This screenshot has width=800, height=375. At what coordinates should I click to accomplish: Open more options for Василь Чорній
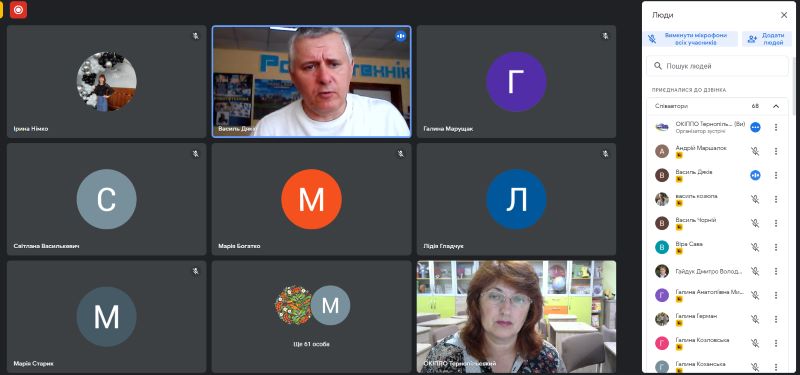(776, 223)
